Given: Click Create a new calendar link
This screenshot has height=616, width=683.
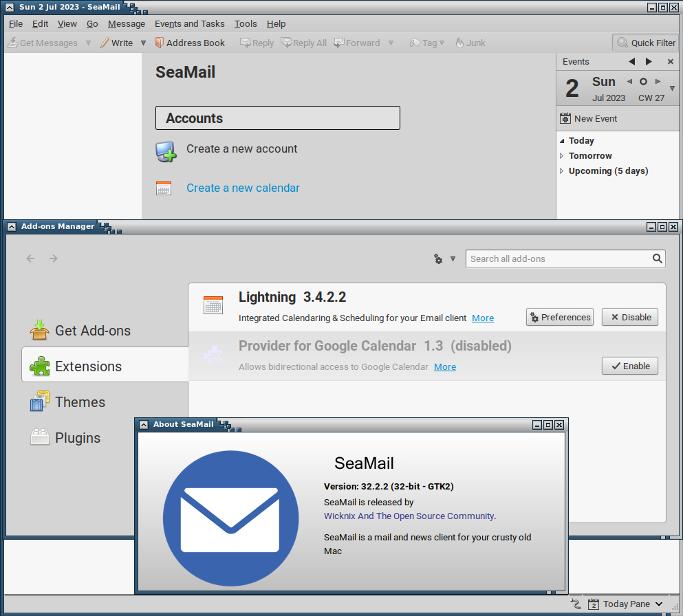Looking at the screenshot, I should [x=243, y=188].
